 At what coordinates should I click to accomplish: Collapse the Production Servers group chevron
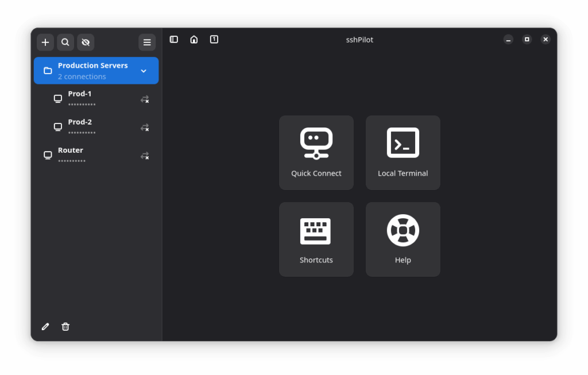144,71
